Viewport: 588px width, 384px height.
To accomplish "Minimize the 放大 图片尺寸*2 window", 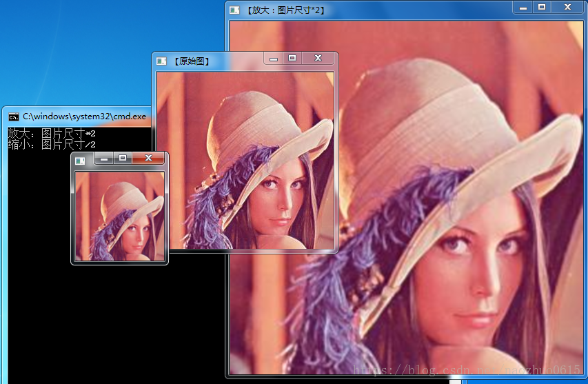I will (x=523, y=8).
